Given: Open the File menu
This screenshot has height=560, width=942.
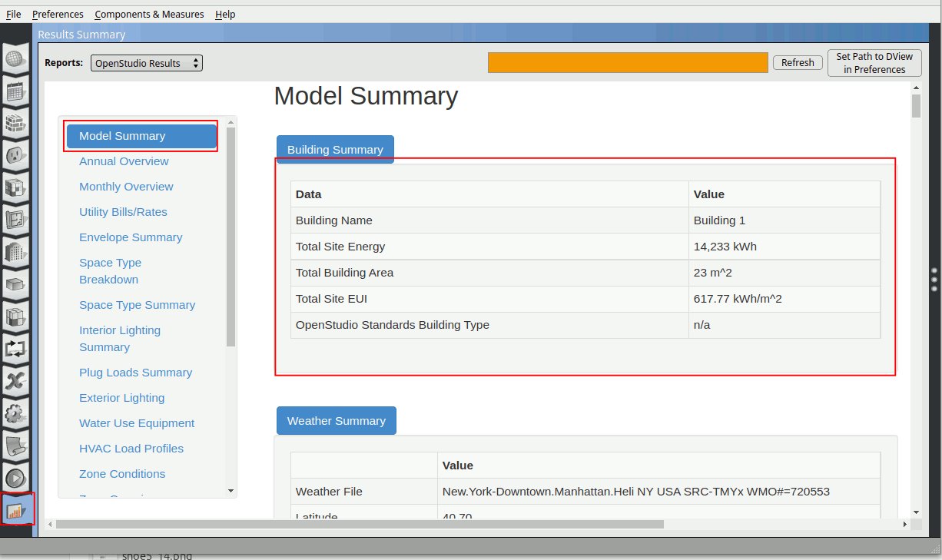Looking at the screenshot, I should pos(14,14).
